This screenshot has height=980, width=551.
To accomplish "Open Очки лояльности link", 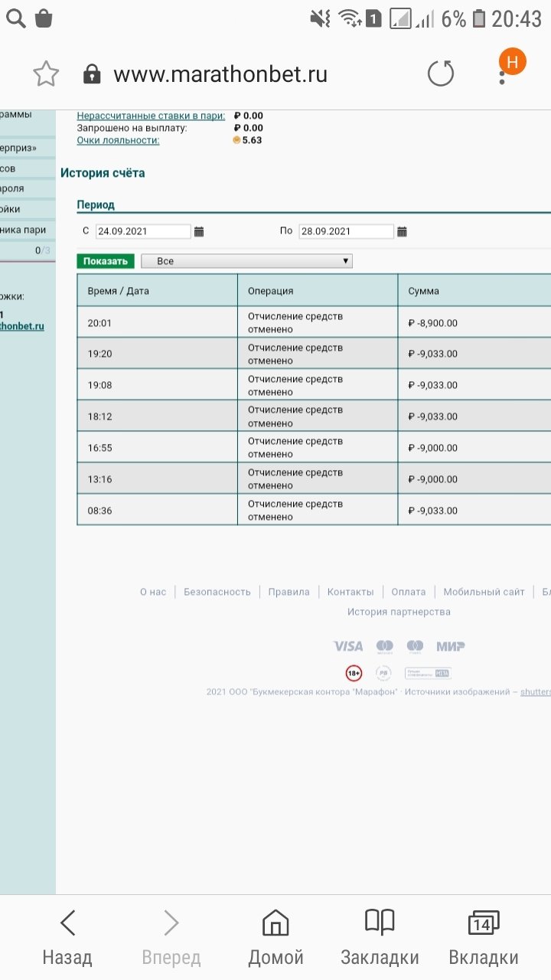I will tap(118, 140).
